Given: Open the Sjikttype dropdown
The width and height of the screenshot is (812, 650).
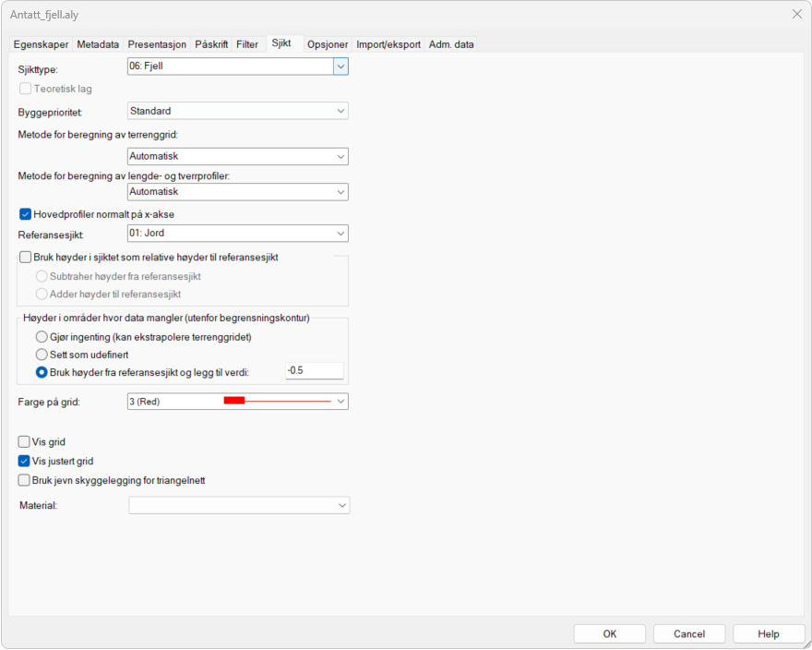Looking at the screenshot, I should [x=340, y=66].
